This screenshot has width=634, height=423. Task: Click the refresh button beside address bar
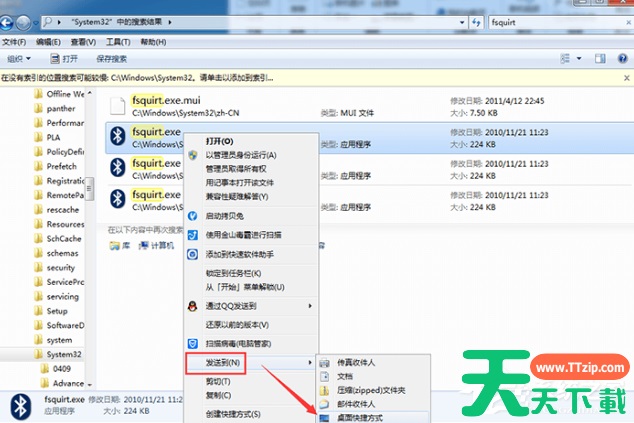(476, 23)
